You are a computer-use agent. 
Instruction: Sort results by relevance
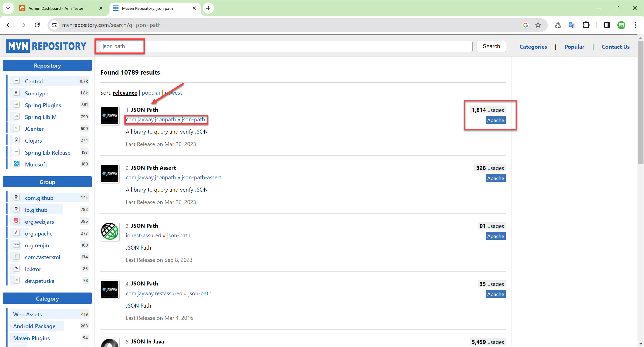tap(125, 93)
